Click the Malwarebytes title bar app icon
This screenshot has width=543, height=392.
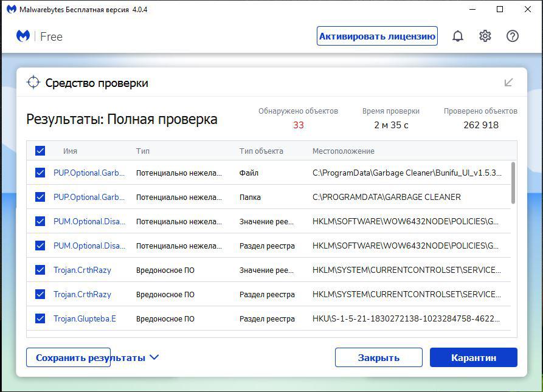coord(11,10)
